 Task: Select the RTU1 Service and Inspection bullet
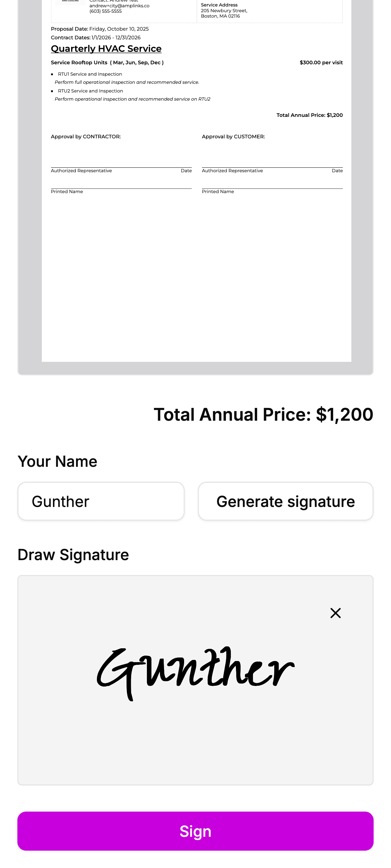tap(90, 74)
